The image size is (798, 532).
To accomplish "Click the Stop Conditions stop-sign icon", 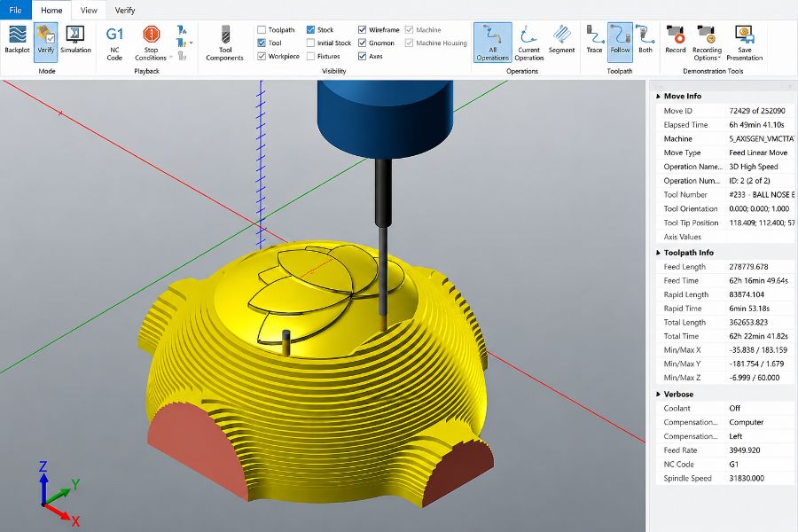I will point(151,34).
